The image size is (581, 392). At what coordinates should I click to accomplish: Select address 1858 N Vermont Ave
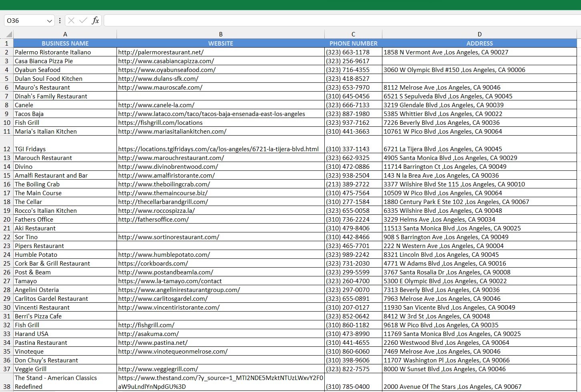(x=480, y=52)
